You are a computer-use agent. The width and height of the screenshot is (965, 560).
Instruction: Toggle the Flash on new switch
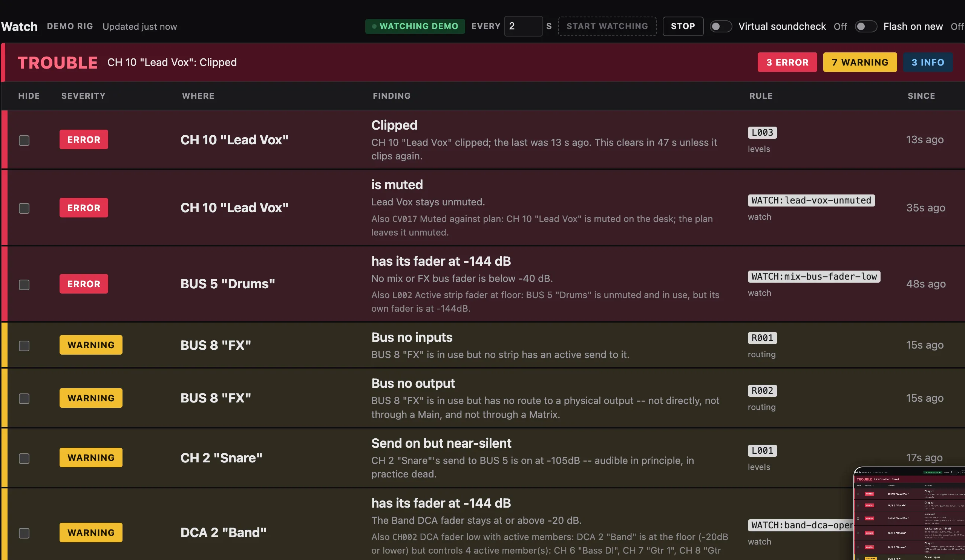click(866, 26)
